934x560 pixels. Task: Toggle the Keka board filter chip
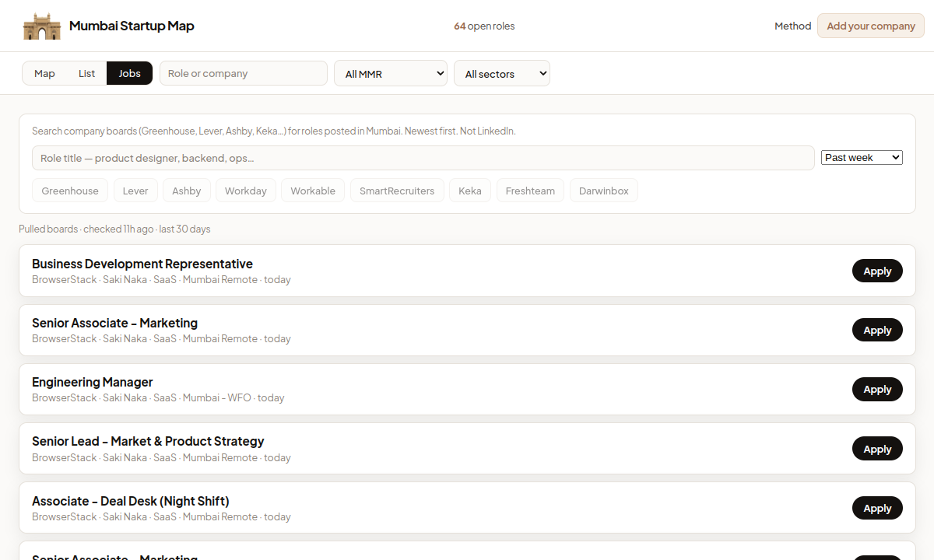470,191
